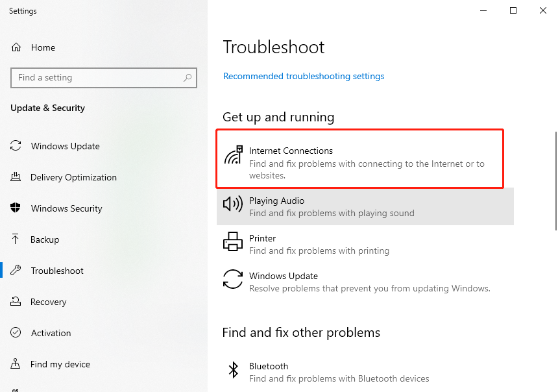This screenshot has height=392, width=558.
Task: Click the Backup arrow icon
Action: pyautogui.click(x=16, y=239)
